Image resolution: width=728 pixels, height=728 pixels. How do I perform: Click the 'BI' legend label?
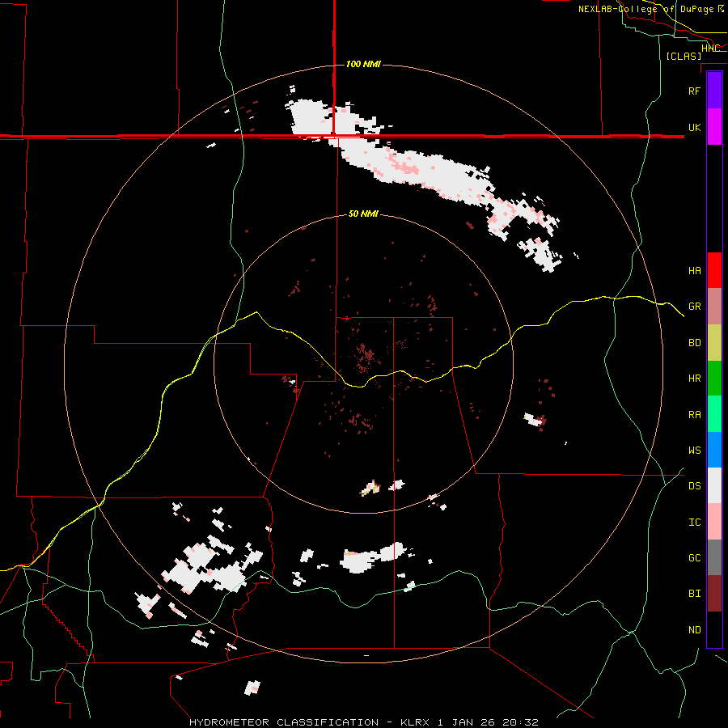point(694,594)
